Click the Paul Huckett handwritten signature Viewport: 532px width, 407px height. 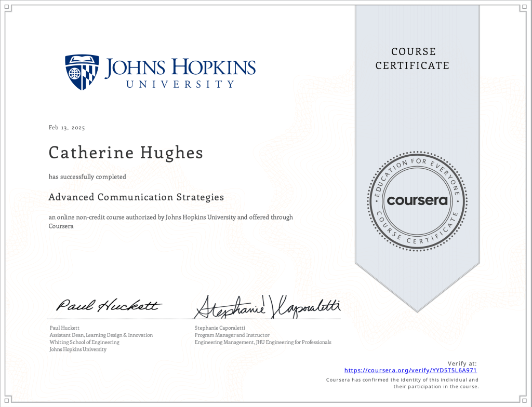109,305
